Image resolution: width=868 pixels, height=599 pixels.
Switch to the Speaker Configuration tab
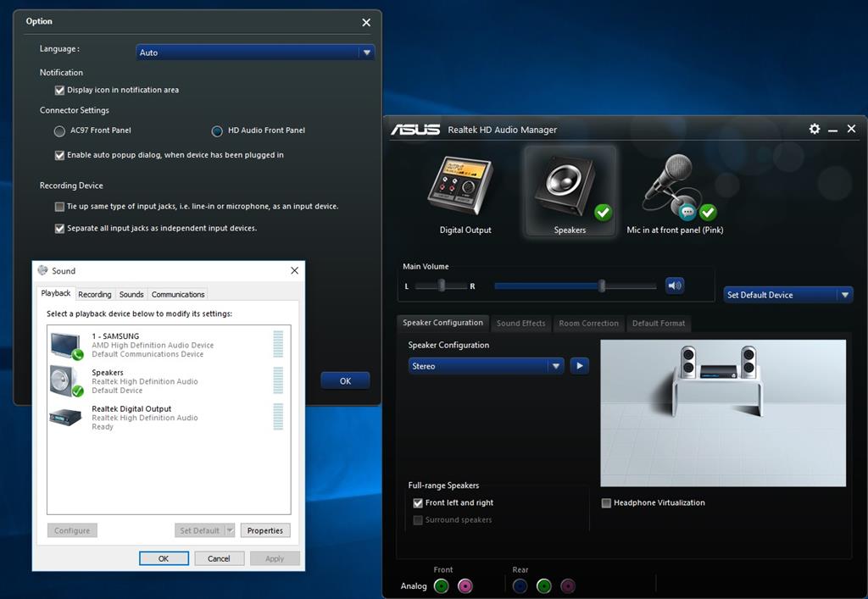click(442, 323)
